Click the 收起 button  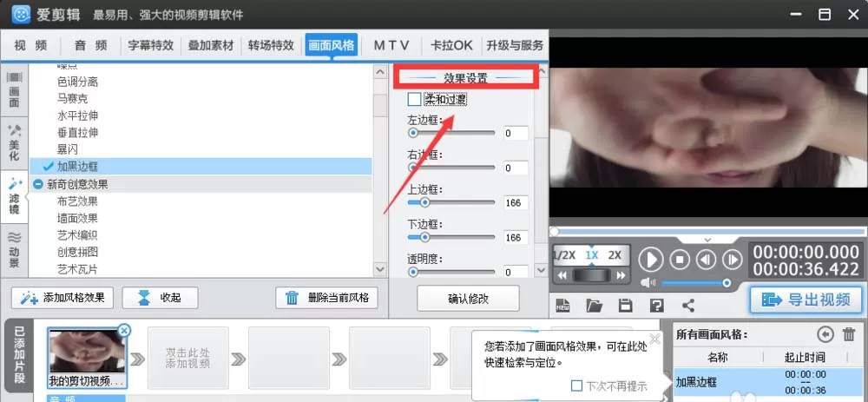(x=160, y=298)
